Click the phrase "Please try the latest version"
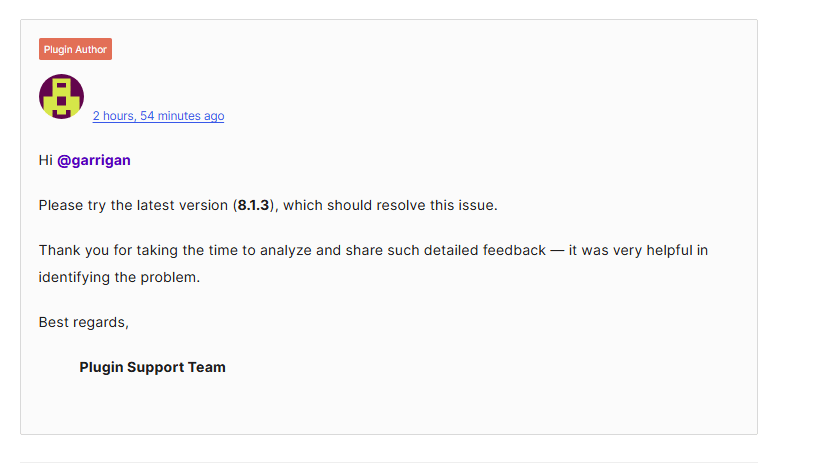The height and width of the screenshot is (467, 817). coord(133,205)
